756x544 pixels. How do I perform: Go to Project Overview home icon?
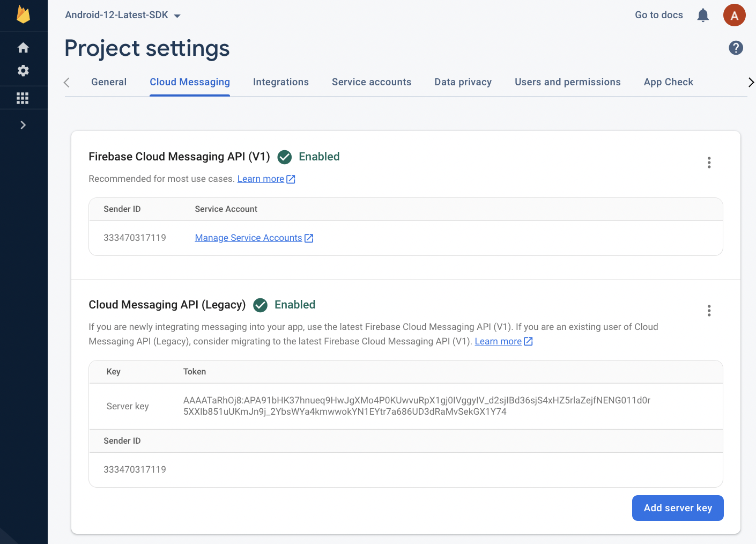coord(23,48)
